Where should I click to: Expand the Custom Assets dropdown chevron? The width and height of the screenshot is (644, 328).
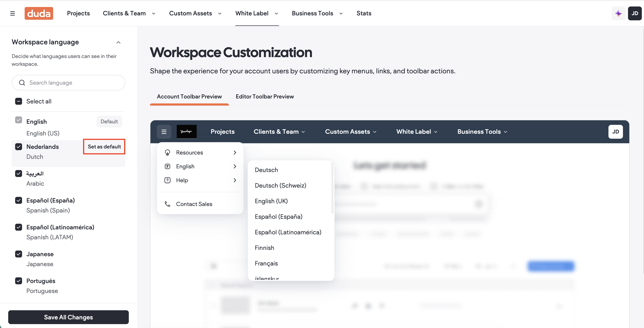(x=220, y=13)
